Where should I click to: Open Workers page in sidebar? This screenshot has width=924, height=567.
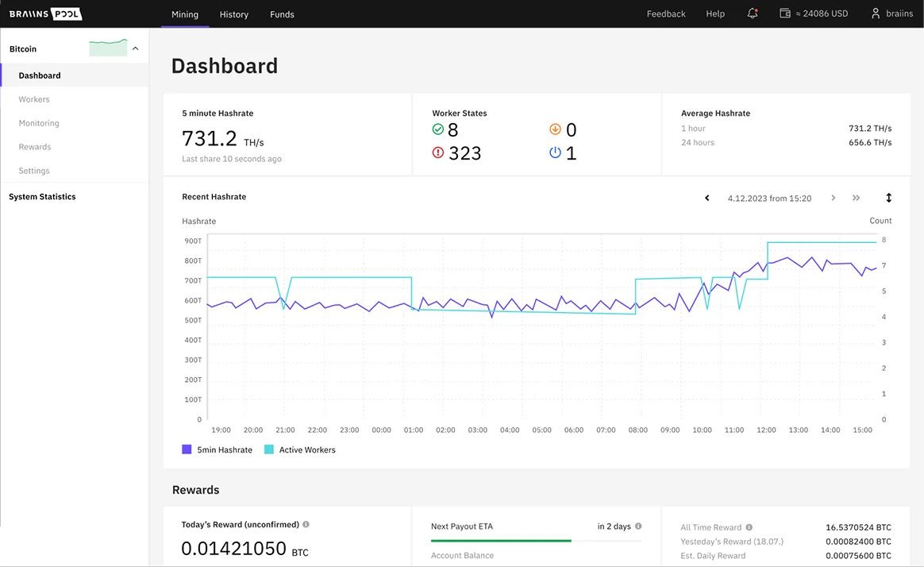coord(34,99)
